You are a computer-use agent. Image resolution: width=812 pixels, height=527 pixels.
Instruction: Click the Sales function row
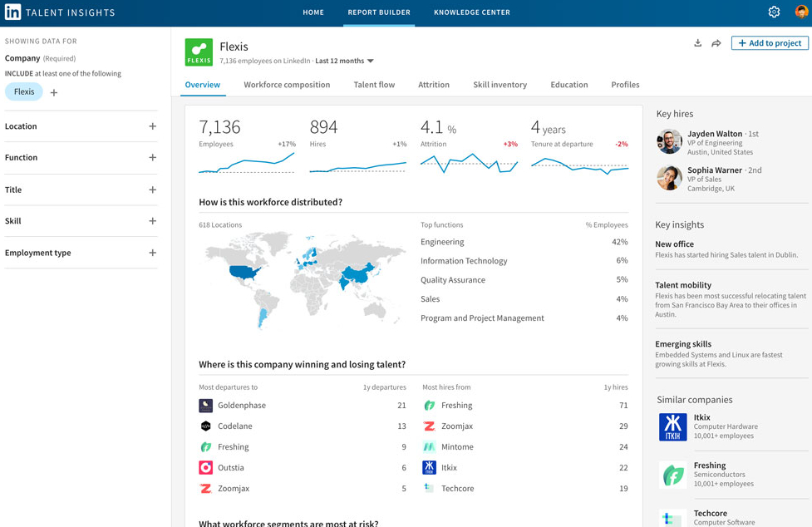pos(524,299)
